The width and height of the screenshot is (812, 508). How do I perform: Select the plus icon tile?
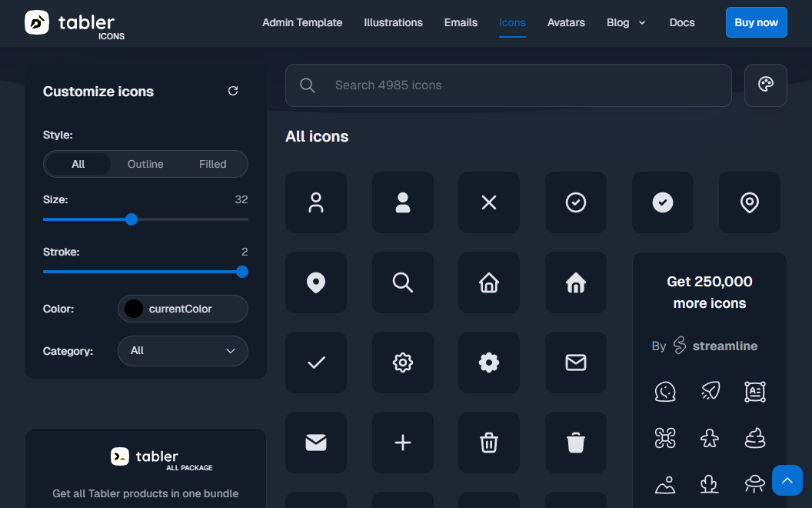(403, 443)
